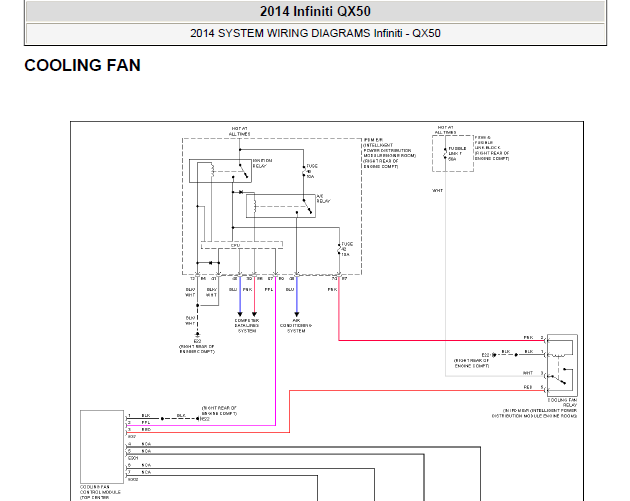
Task: Click the 'COMPUTER DATA LINES SYSTEM' label
Action: pyautogui.click(x=247, y=326)
